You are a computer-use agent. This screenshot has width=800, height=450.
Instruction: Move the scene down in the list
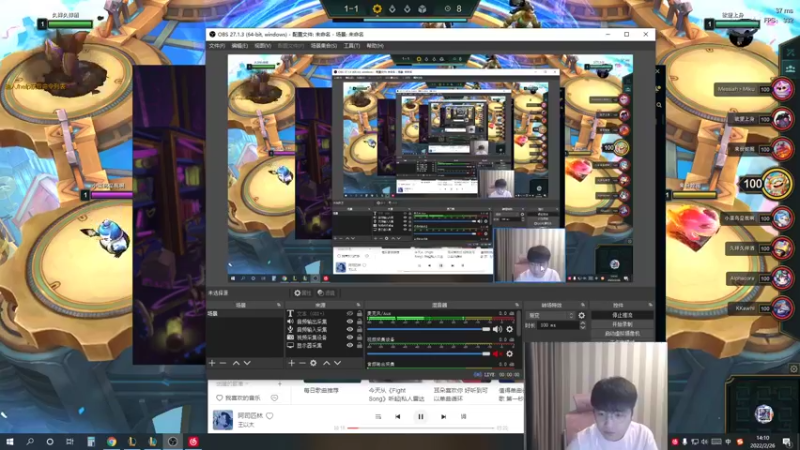pyautogui.click(x=247, y=363)
